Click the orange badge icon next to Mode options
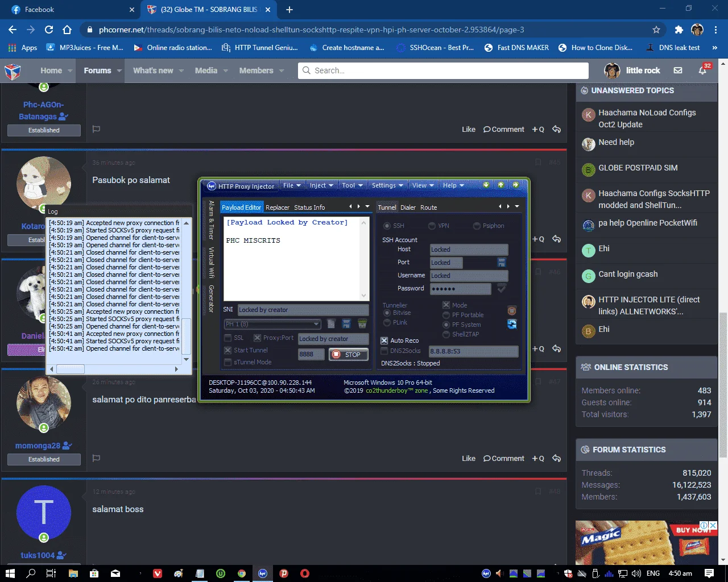The height and width of the screenshot is (582, 728). [512, 310]
